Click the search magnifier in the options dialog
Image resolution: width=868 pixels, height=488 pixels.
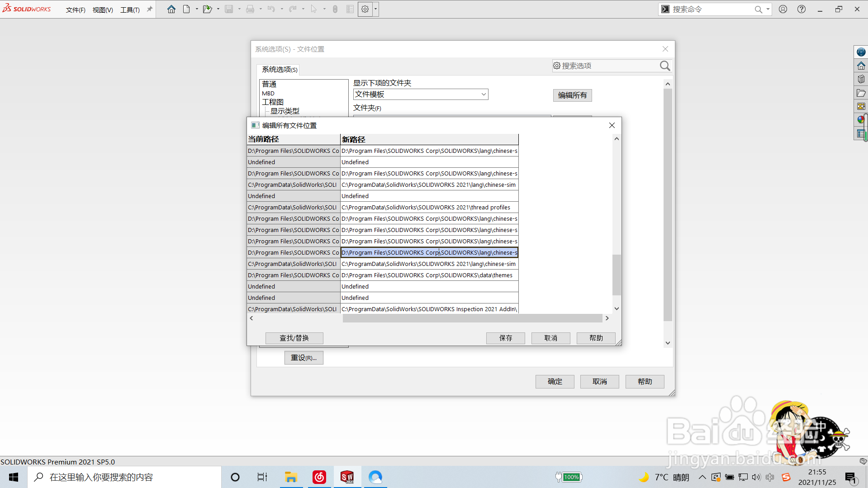click(664, 66)
